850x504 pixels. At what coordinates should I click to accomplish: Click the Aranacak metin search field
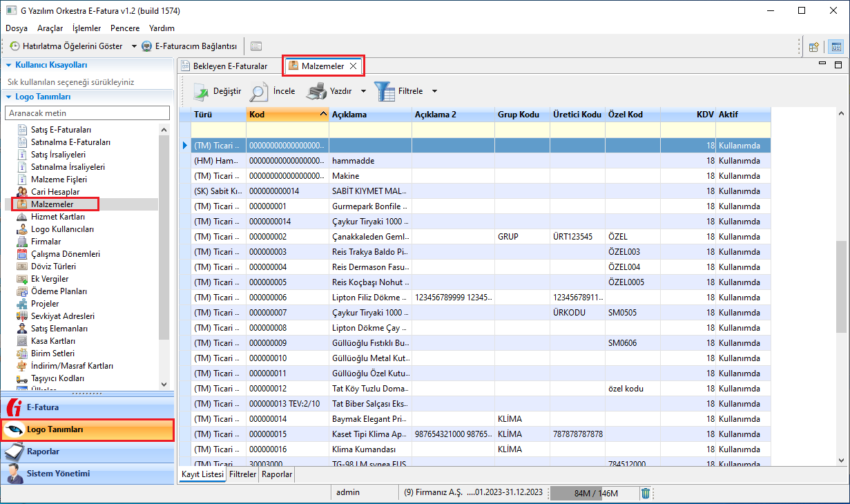click(87, 113)
